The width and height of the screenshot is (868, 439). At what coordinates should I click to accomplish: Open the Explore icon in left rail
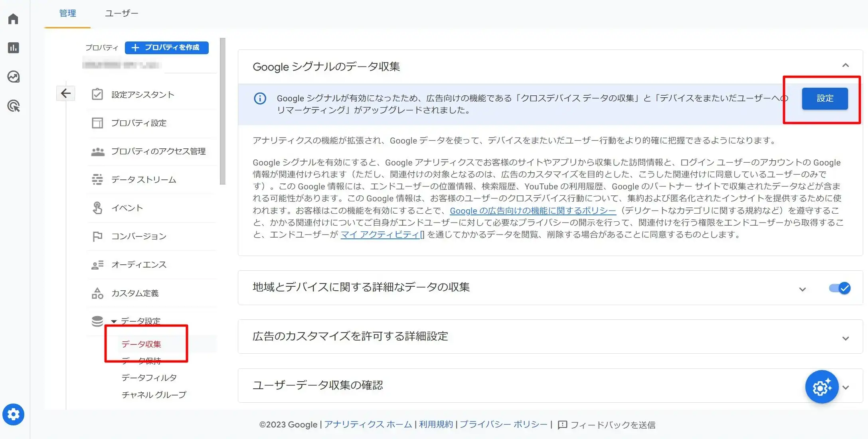[13, 77]
